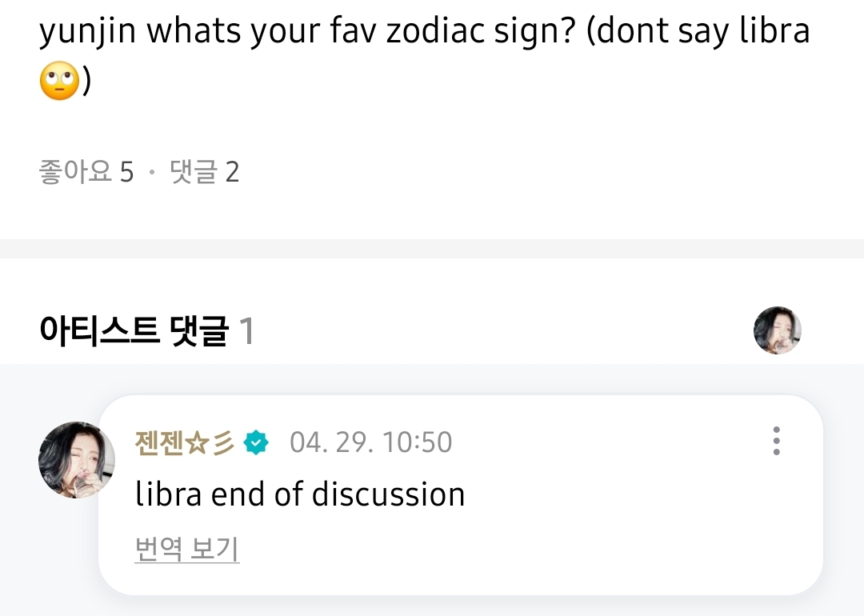Screen dimensions: 864x616
Task: Click the like count number 5
Action: [x=126, y=172]
